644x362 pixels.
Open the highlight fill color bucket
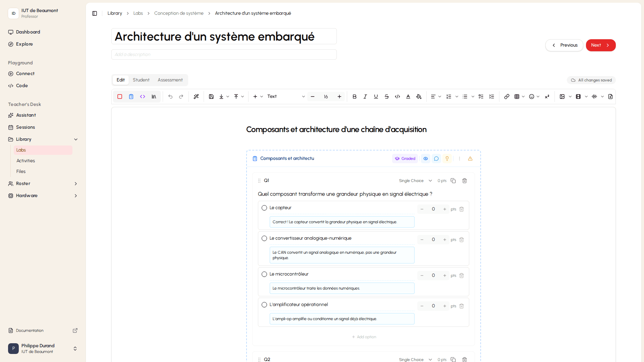pyautogui.click(x=419, y=97)
